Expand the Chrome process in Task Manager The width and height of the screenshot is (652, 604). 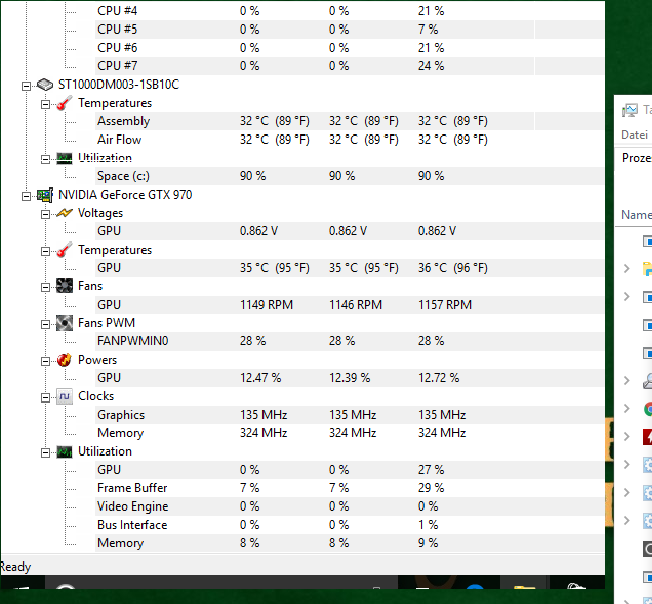[x=627, y=409]
